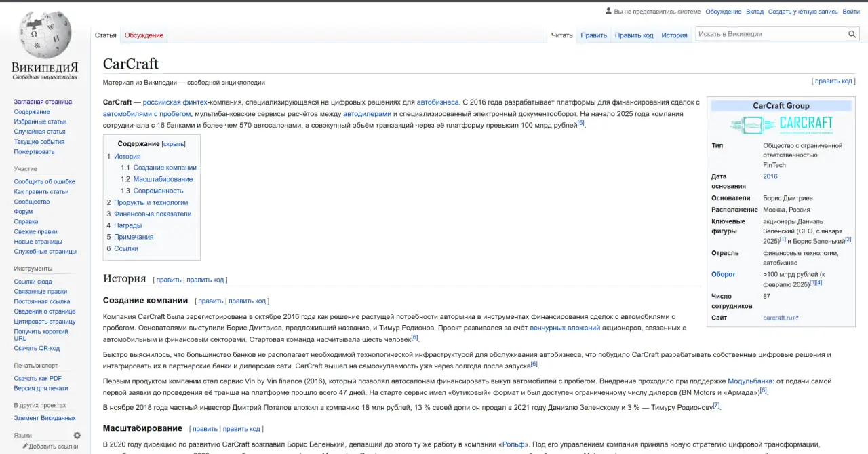Click Создать учётную запись link

[x=803, y=12]
